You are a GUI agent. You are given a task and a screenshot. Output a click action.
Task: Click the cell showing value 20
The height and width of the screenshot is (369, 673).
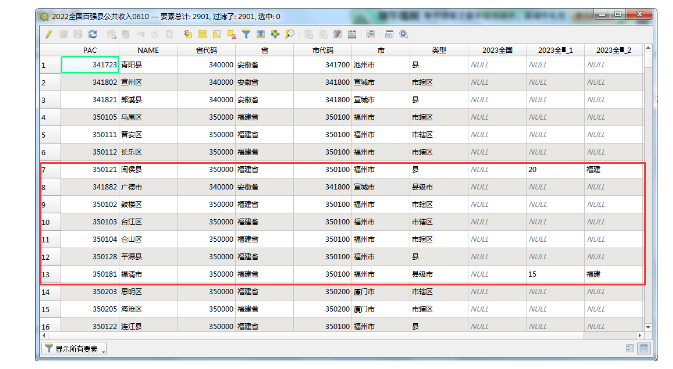(555, 169)
